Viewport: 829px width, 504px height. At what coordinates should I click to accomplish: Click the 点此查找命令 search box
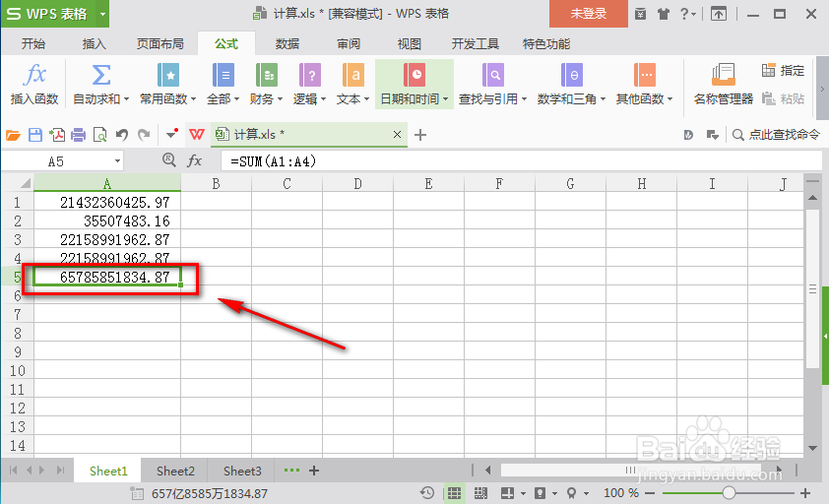776,135
